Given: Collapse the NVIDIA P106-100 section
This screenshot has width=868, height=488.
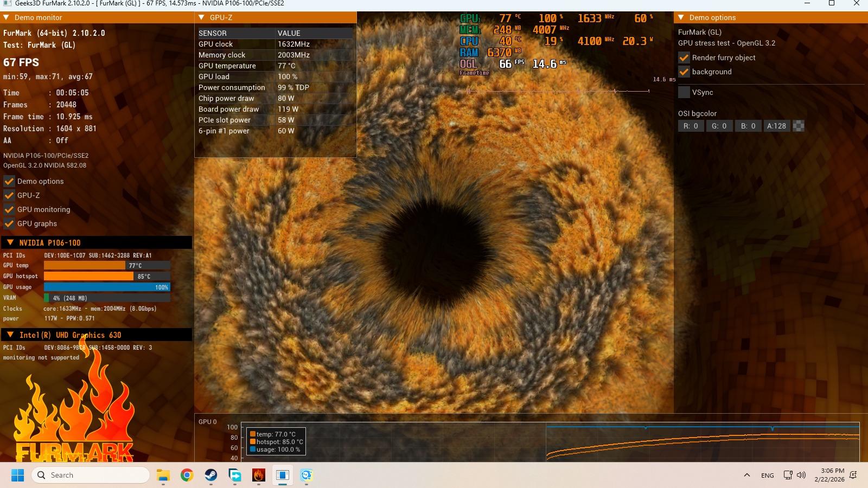Looking at the screenshot, I should (x=10, y=242).
